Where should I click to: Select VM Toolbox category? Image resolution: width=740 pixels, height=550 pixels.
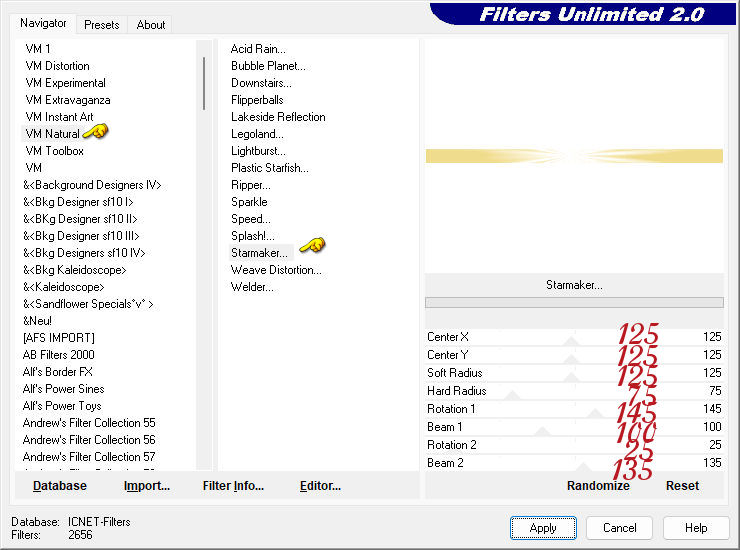pyautogui.click(x=54, y=151)
